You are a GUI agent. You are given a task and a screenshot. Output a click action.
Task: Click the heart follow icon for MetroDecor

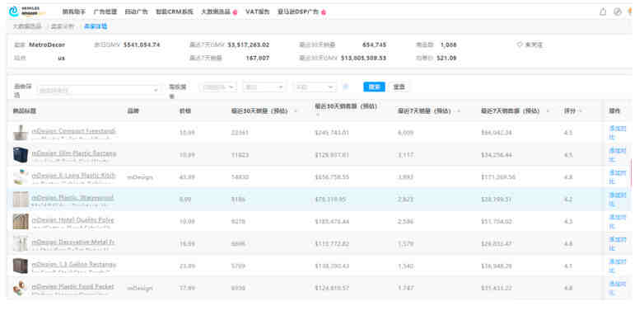click(520, 45)
